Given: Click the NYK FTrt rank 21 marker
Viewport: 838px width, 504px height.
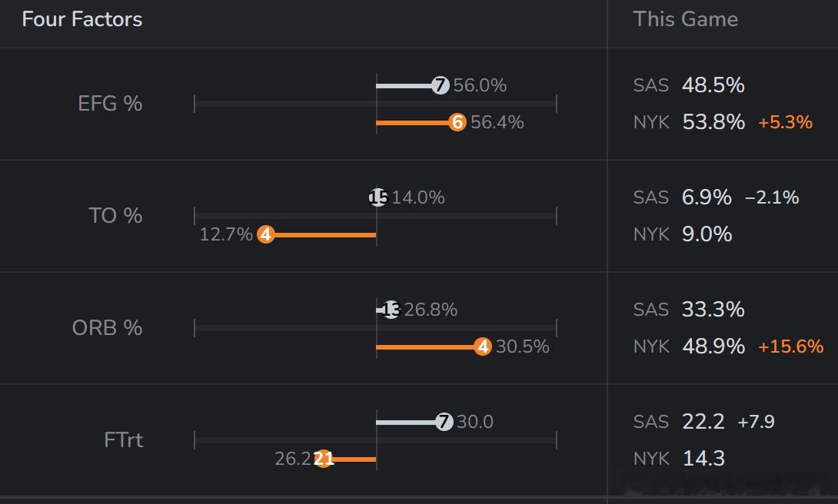Looking at the screenshot, I should tap(324, 459).
